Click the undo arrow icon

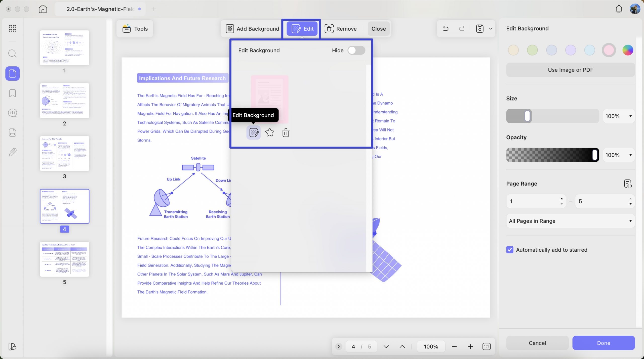point(446,29)
